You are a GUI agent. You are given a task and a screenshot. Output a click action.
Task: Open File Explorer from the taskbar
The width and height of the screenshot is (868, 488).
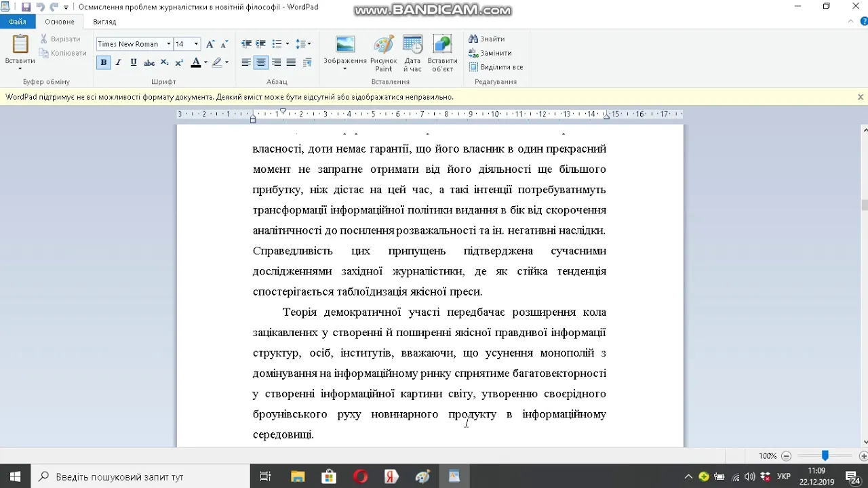click(297, 476)
